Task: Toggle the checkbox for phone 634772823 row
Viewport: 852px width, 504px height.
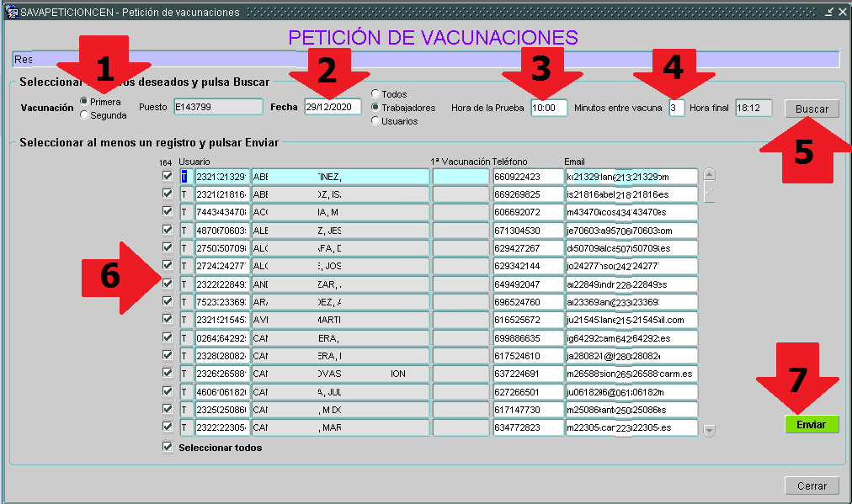Action: click(x=167, y=427)
